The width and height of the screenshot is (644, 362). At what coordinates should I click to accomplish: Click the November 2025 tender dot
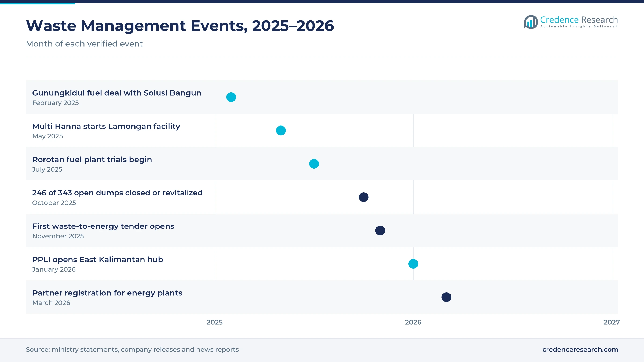[380, 231]
